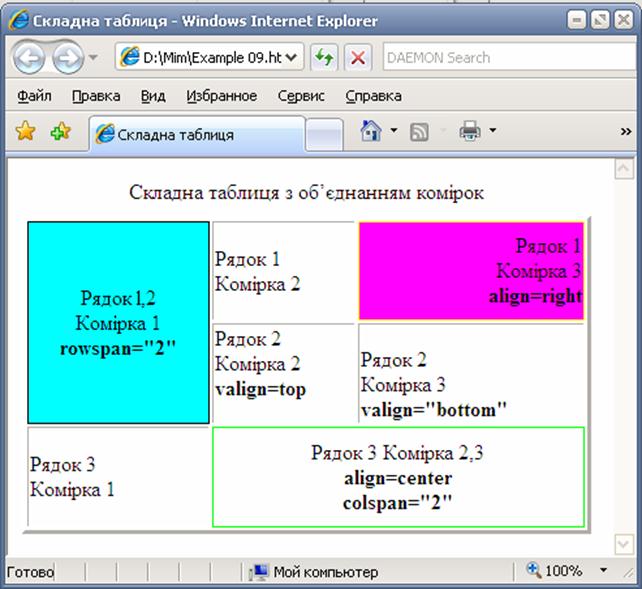Open the Сервис menu

tap(301, 96)
